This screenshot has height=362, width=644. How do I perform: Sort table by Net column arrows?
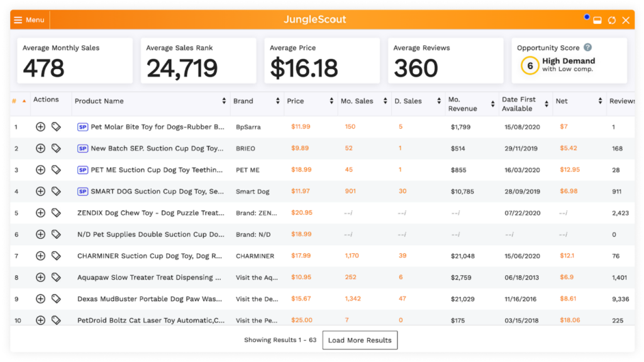pos(601,101)
